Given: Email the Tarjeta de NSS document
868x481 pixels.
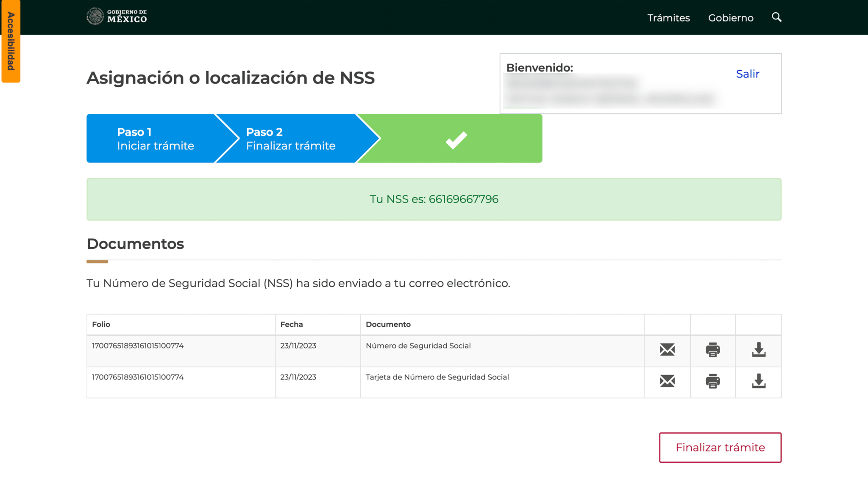Looking at the screenshot, I should click(667, 381).
